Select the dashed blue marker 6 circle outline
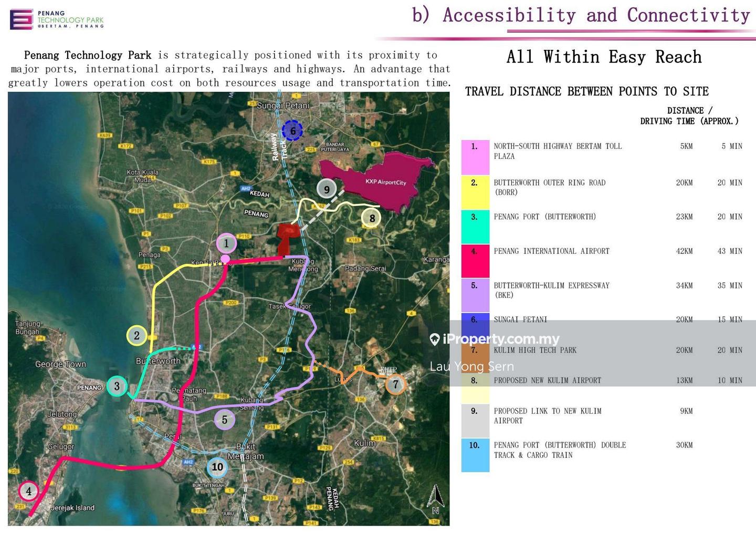The width and height of the screenshot is (756, 534). pos(292,131)
